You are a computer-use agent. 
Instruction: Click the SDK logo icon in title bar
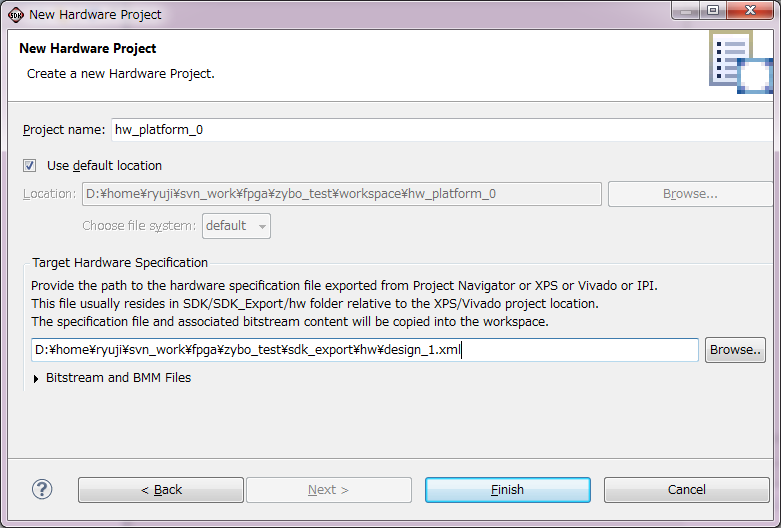[15, 15]
